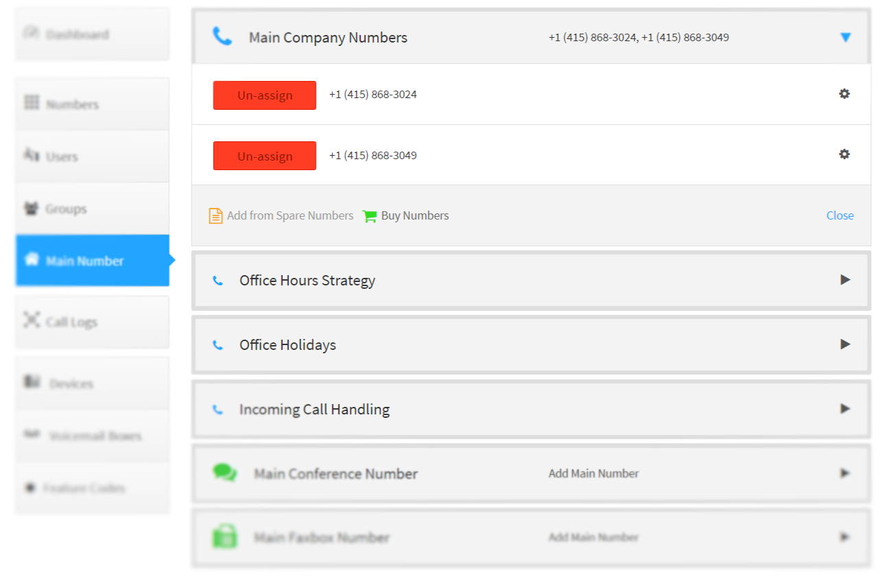Click the Main Number home icon
This screenshot has height=588, width=886.
pyautogui.click(x=32, y=259)
